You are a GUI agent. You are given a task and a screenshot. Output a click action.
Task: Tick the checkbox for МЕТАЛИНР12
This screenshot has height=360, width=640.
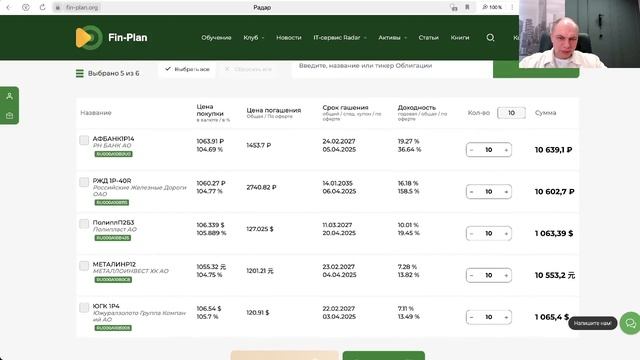click(x=84, y=266)
